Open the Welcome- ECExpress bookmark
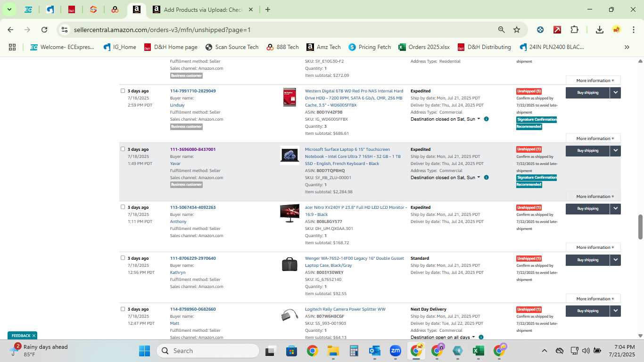 62,47
